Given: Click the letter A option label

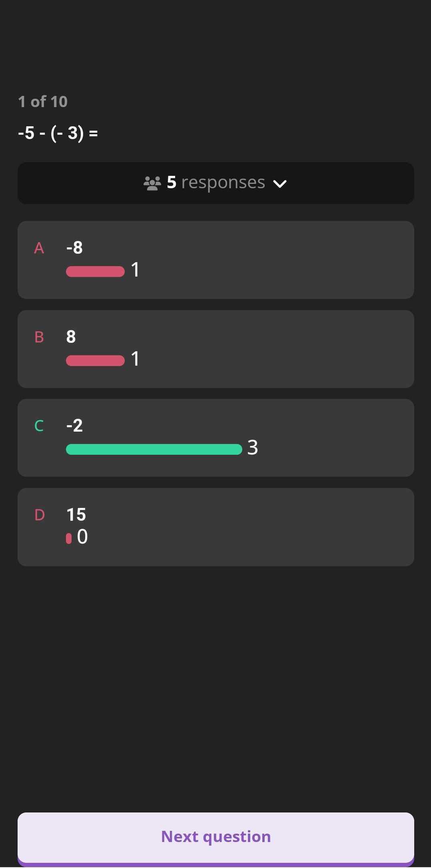Looking at the screenshot, I should point(39,248).
